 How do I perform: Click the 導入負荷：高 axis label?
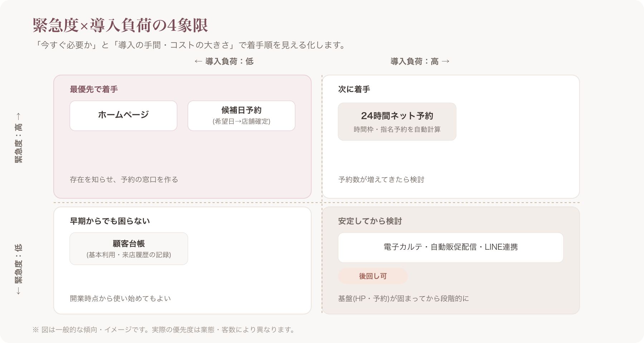(420, 61)
